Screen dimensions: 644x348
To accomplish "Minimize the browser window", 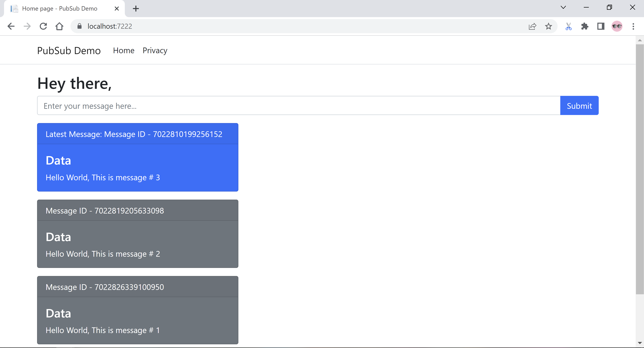I will (586, 7).
